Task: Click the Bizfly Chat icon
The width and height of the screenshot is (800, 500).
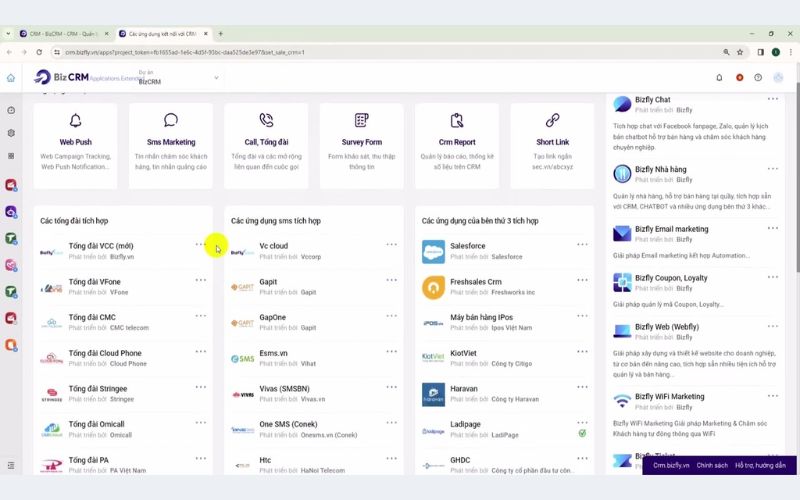Action: pyautogui.click(x=622, y=104)
